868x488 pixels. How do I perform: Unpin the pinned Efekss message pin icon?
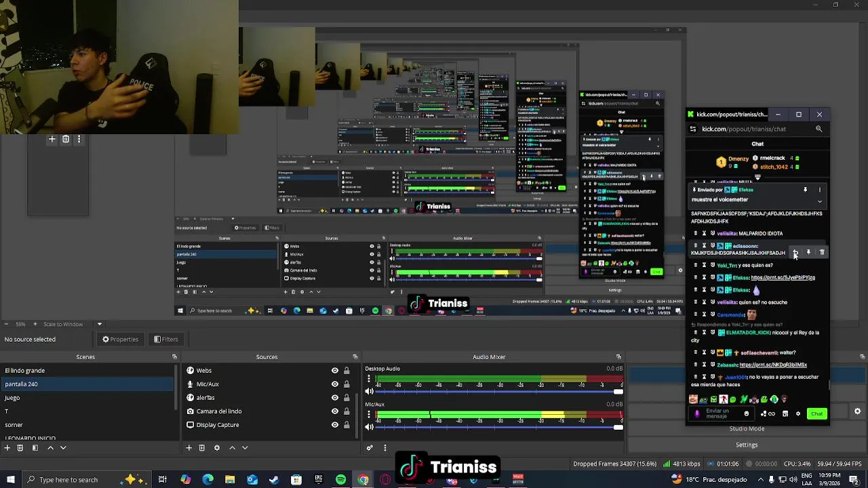pos(806,190)
